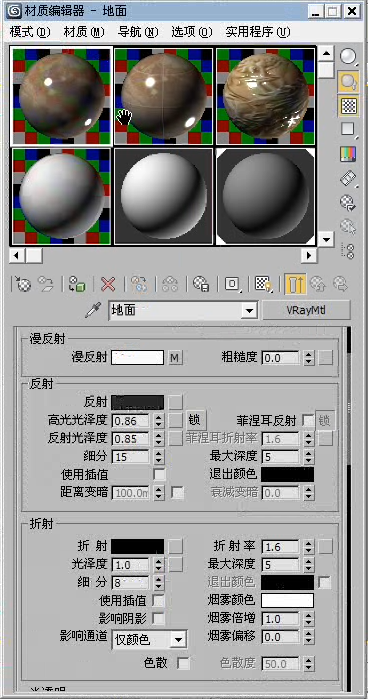Toggle Show Map in Viewport icon
The image size is (368, 699).
pos(263,284)
